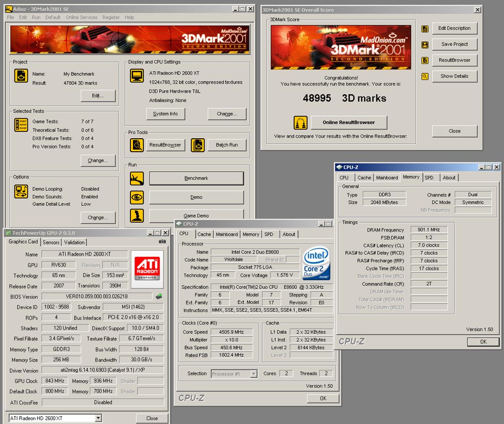Open Mainboard tab in CPU-Z processor window
The image size is (504, 424).
click(227, 234)
